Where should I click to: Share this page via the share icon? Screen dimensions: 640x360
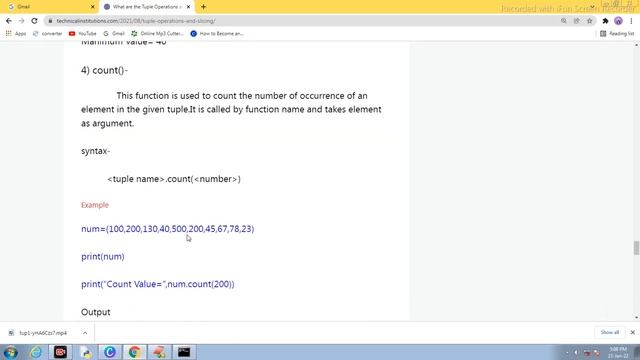click(x=576, y=21)
